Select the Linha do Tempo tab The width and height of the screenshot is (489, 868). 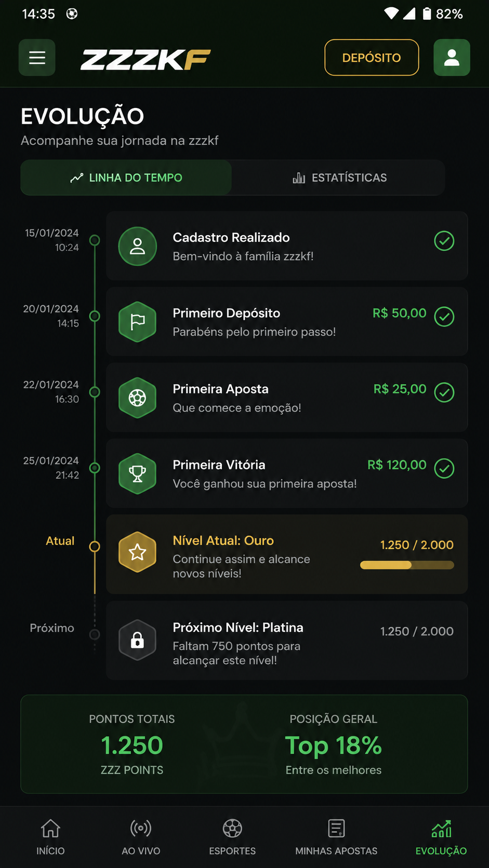tap(126, 178)
